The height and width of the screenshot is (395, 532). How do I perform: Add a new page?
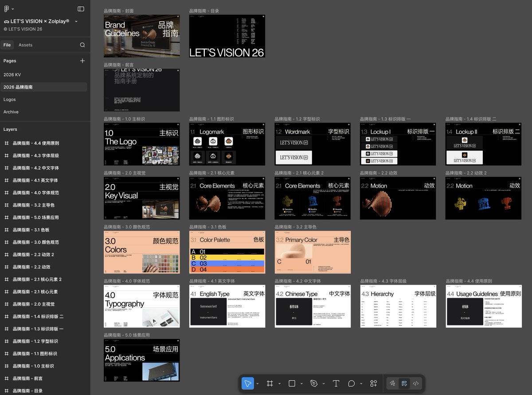tap(82, 61)
